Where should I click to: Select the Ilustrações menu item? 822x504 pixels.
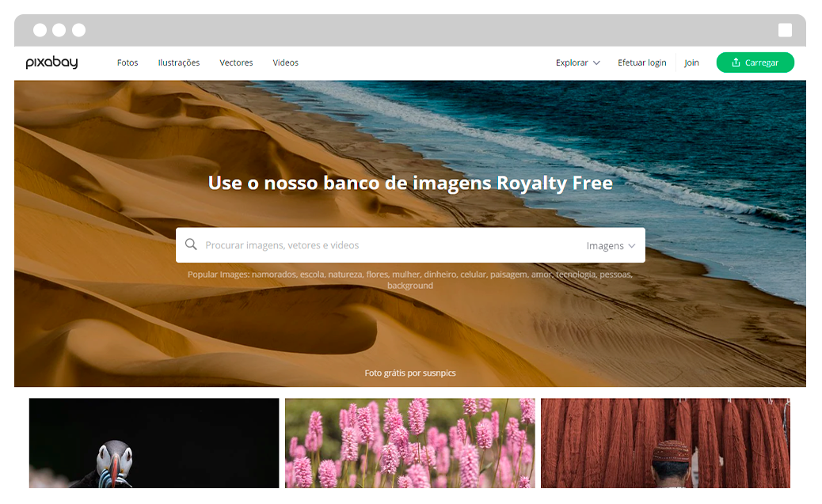pos(179,63)
